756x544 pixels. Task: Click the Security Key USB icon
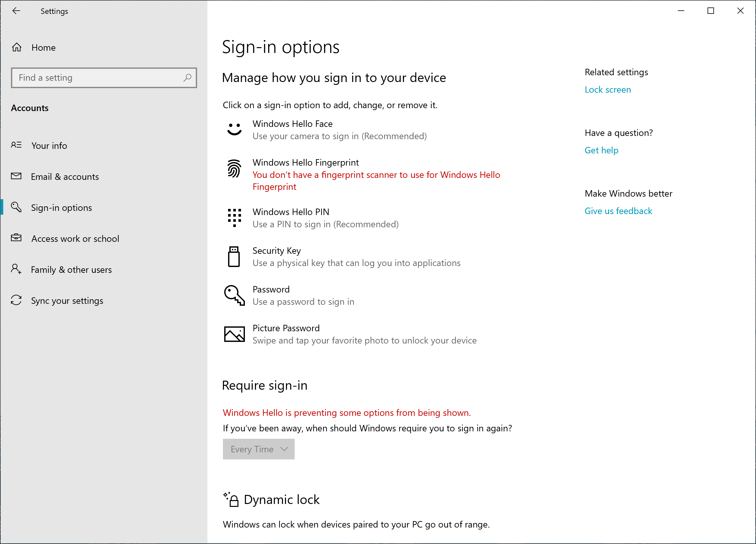tap(234, 257)
